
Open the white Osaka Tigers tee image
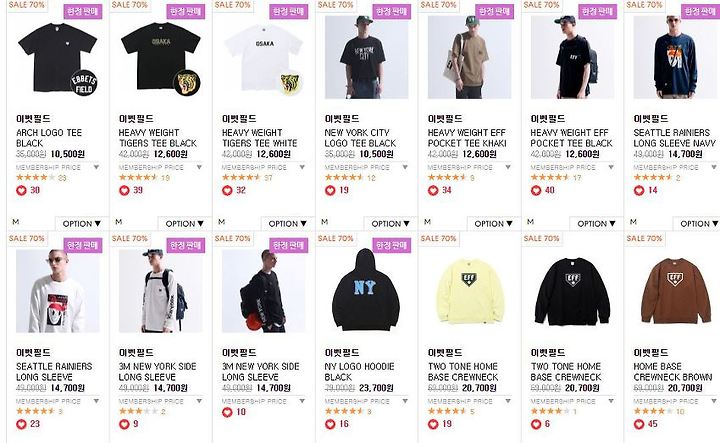click(x=264, y=57)
